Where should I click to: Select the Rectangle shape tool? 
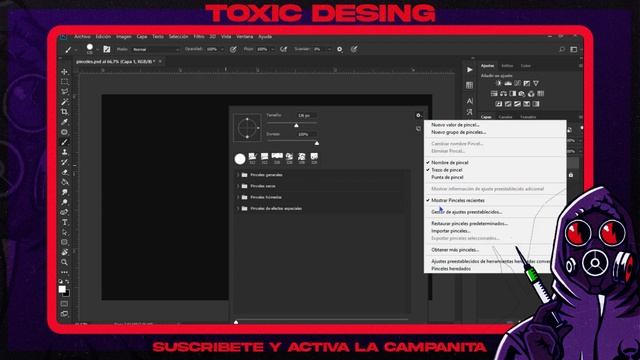click(x=64, y=242)
